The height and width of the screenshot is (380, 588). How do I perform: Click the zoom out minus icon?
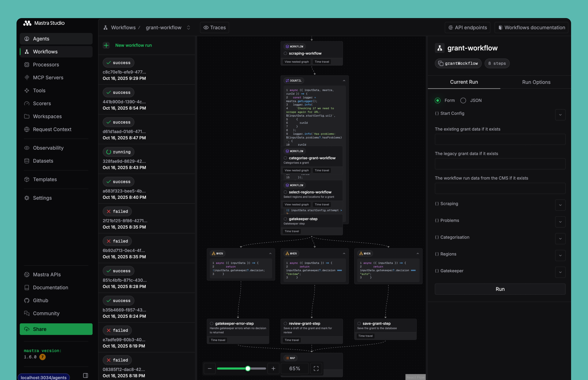(210, 368)
